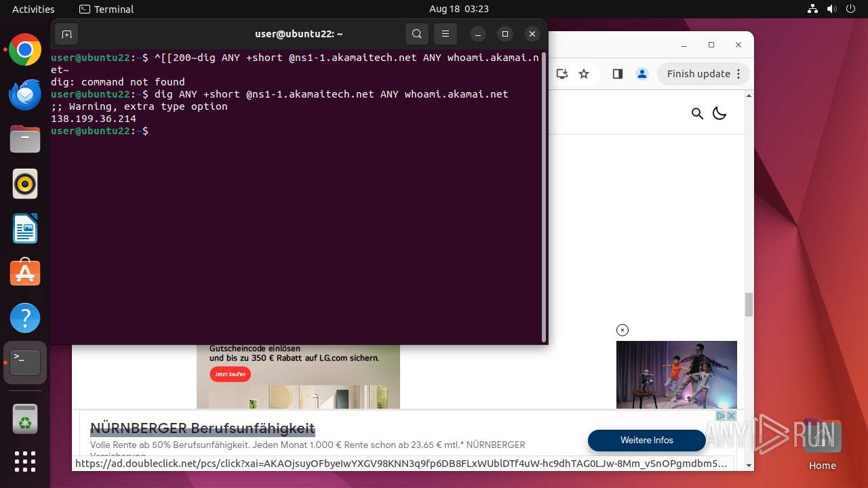Open Activities overview

(33, 9)
